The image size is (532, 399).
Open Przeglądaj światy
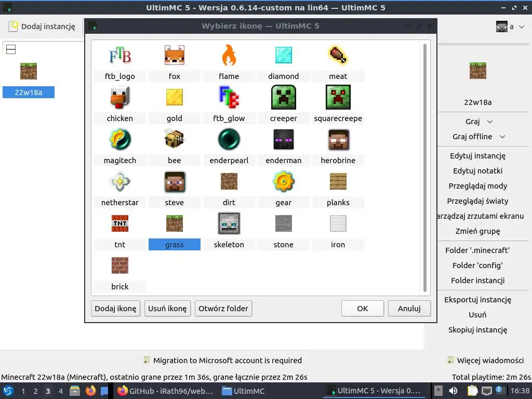point(478,201)
